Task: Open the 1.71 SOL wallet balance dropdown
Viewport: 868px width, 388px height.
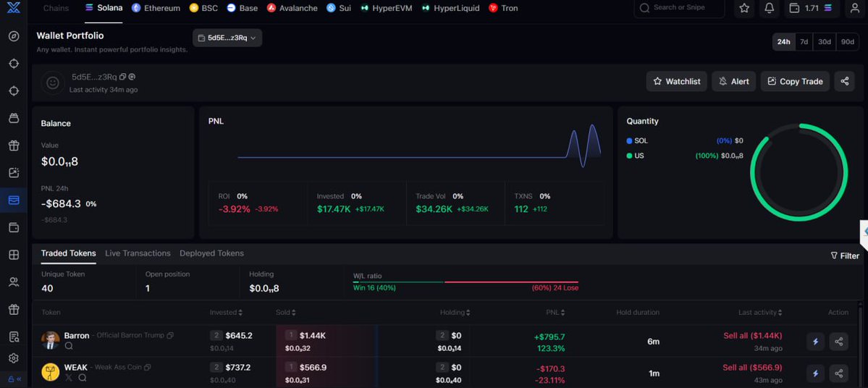Action: click(x=812, y=8)
